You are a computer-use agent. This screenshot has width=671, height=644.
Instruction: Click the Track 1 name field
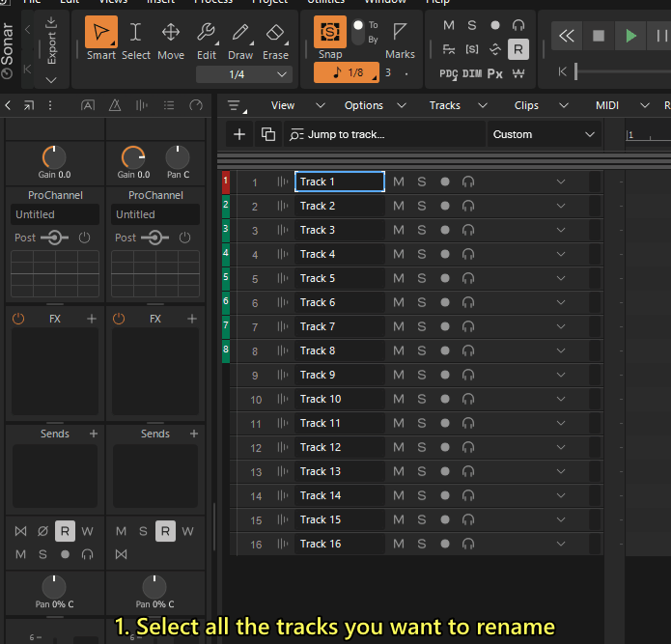point(340,182)
